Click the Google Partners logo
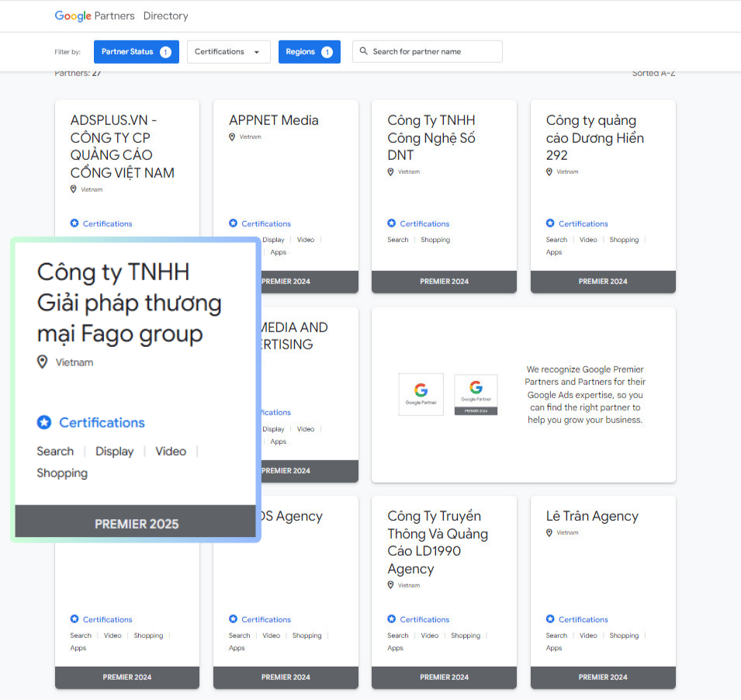Screen dimensions: 741x700 pyautogui.click(x=95, y=16)
